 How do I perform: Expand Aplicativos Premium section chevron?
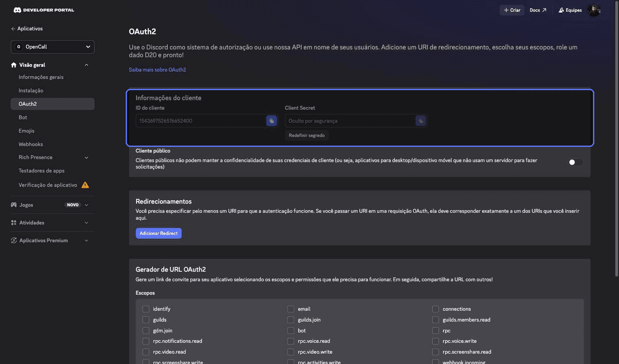[x=86, y=240]
